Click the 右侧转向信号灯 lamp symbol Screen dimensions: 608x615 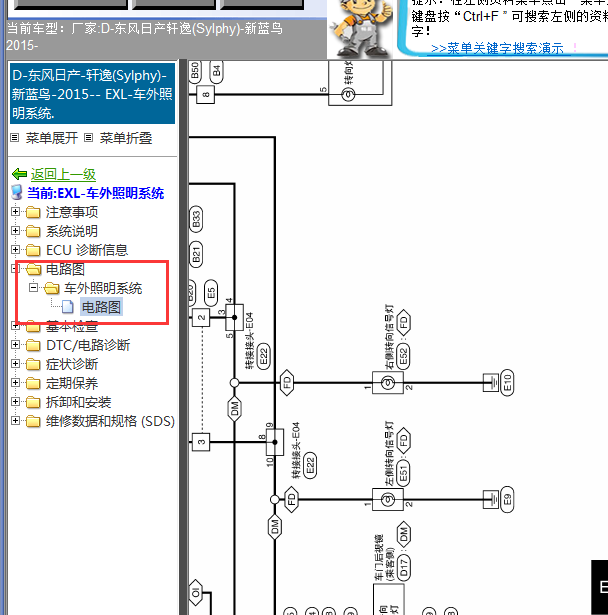[x=388, y=383]
